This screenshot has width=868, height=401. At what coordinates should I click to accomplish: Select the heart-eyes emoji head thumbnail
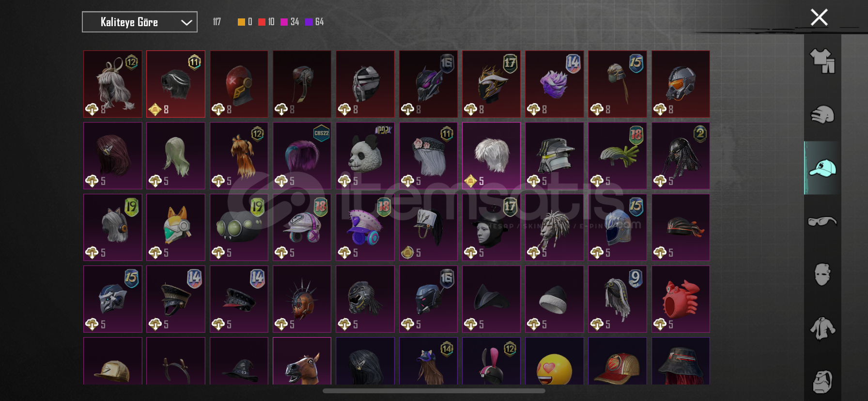(554, 361)
